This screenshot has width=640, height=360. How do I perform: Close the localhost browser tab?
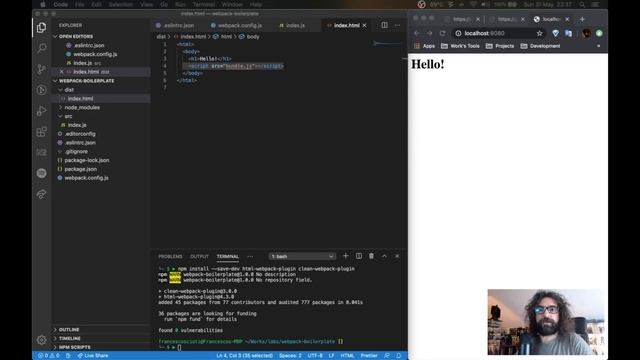[x=567, y=19]
